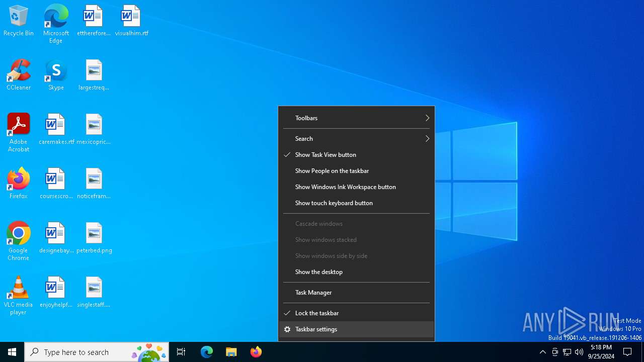Uncheck Show Task View button

pyautogui.click(x=356, y=155)
